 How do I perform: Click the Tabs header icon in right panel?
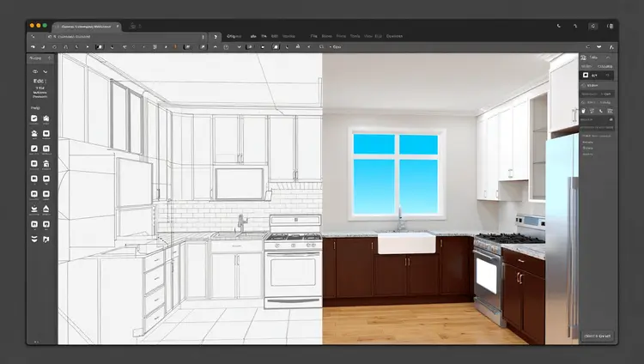[x=586, y=56]
